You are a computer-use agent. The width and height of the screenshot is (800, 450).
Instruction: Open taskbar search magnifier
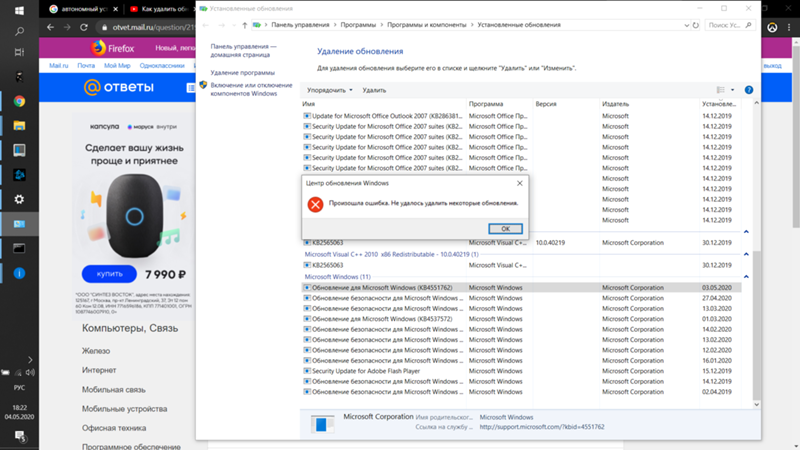[x=19, y=32]
